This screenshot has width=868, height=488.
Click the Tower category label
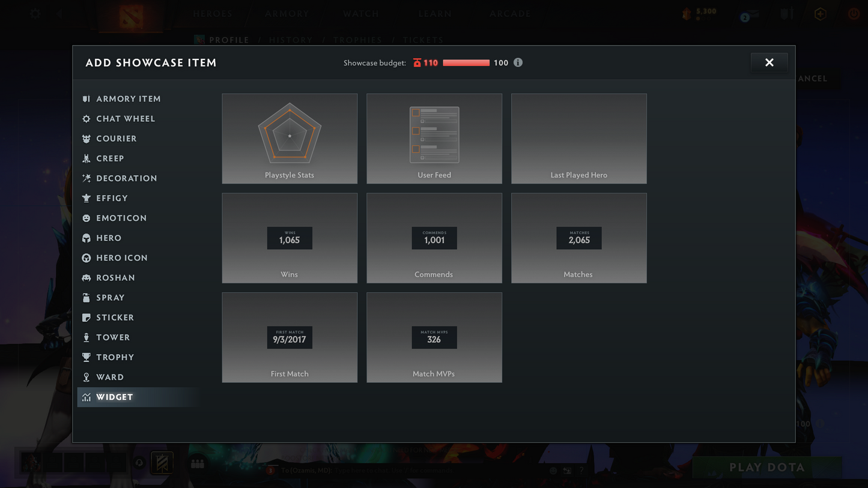coord(113,337)
